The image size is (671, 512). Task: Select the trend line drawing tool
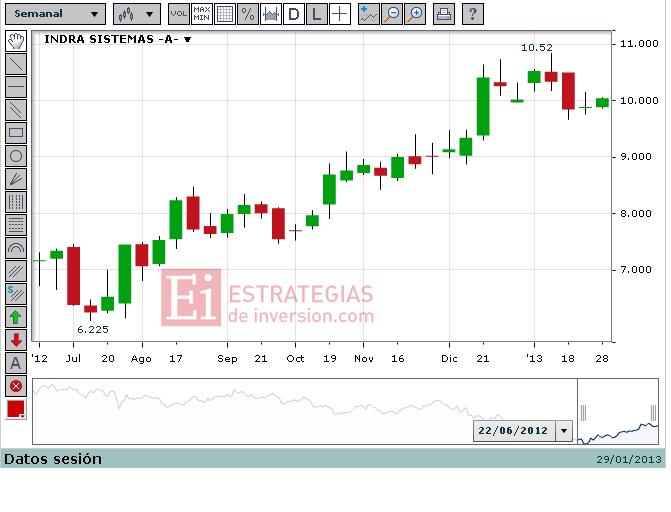click(x=16, y=64)
